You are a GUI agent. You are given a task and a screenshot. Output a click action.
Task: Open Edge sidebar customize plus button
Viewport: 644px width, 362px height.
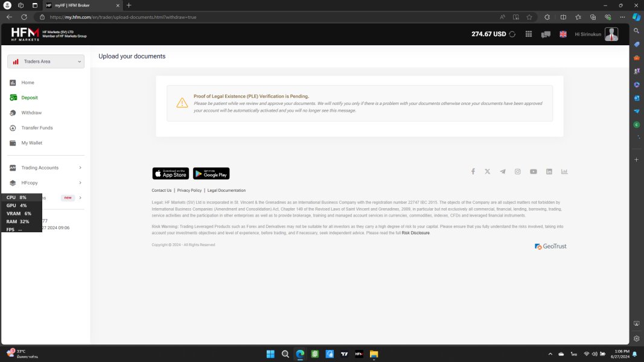click(x=636, y=160)
